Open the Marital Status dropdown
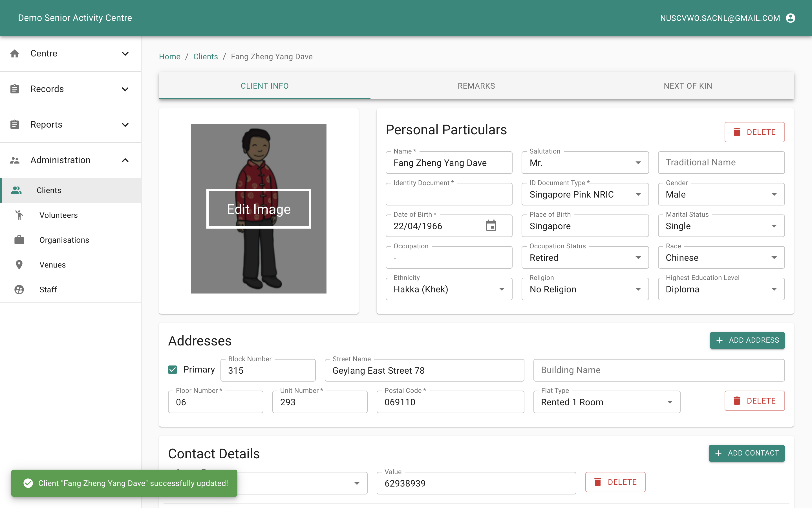The width and height of the screenshot is (812, 508). point(721,226)
